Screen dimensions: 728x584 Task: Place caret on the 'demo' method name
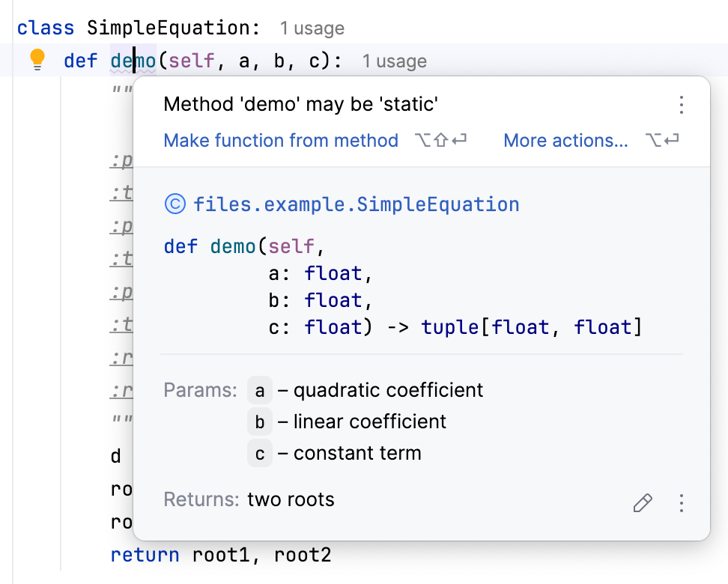coord(132,61)
